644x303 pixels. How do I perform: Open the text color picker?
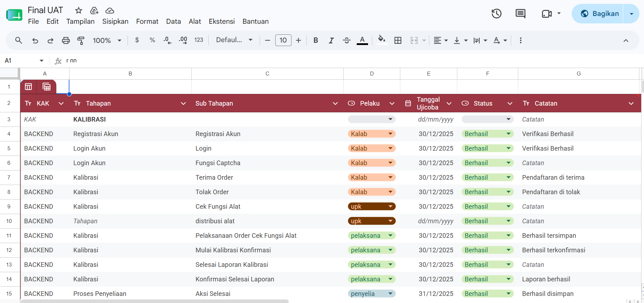pos(362,40)
